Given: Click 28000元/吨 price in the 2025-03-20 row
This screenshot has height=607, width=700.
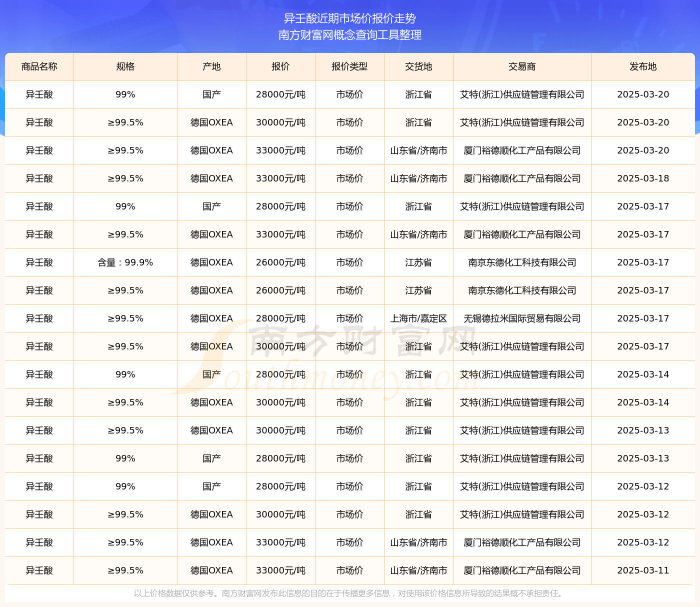Looking at the screenshot, I should [280, 94].
